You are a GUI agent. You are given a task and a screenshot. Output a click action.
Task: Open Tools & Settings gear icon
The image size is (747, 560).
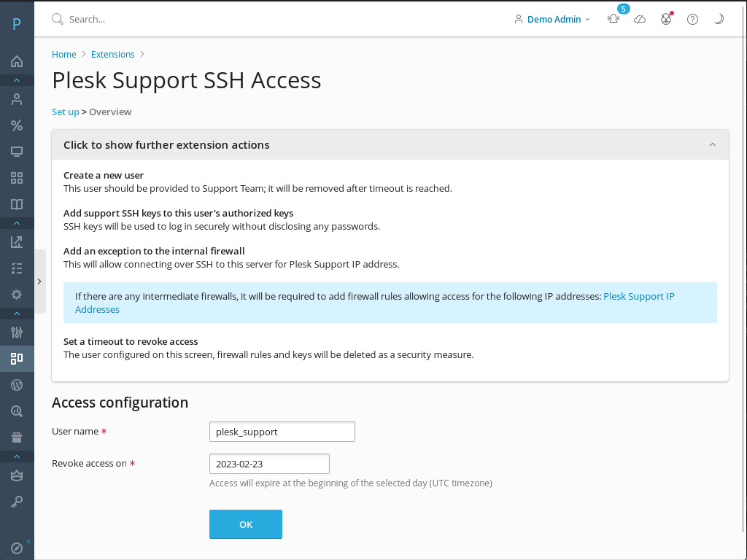click(16, 294)
